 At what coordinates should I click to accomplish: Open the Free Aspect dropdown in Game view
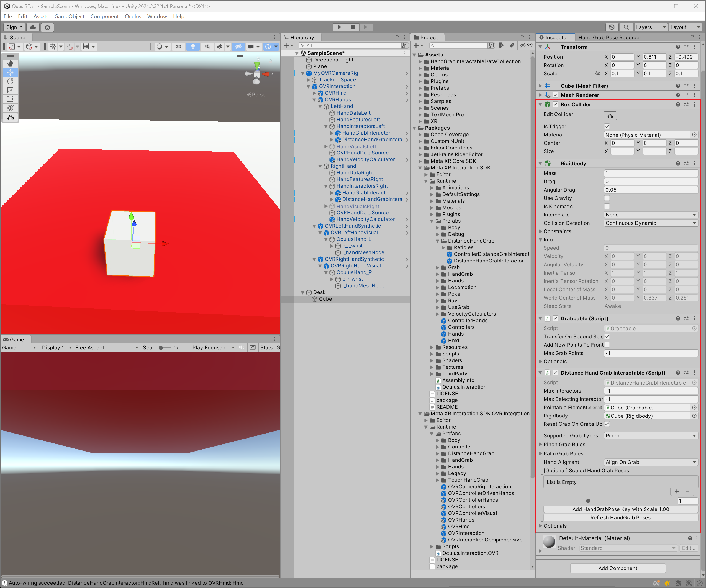(x=106, y=347)
